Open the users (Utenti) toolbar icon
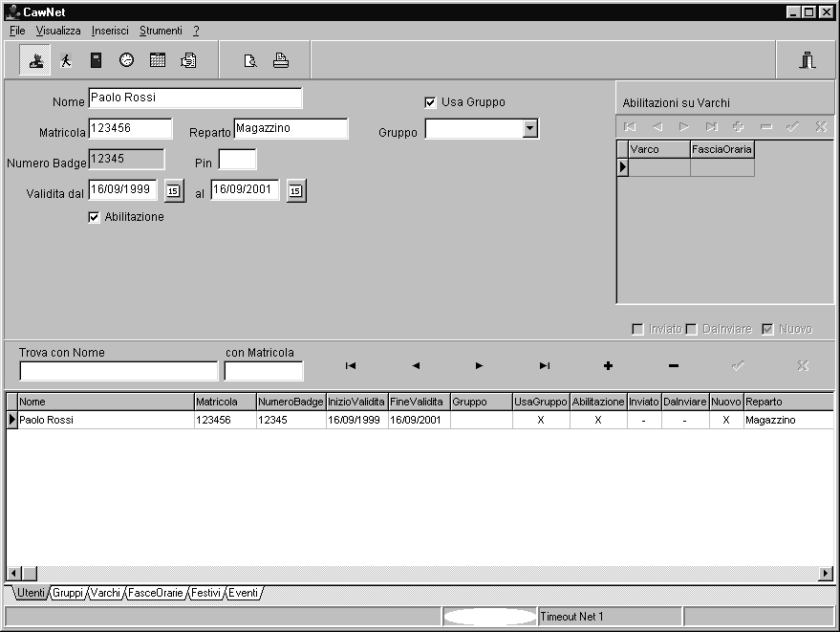This screenshot has width=840, height=632. click(35, 60)
